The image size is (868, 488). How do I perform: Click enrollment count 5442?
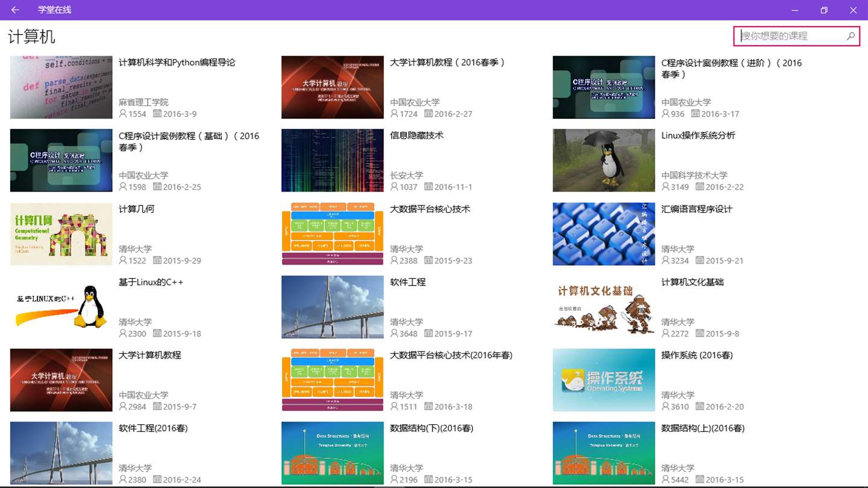[681, 480]
